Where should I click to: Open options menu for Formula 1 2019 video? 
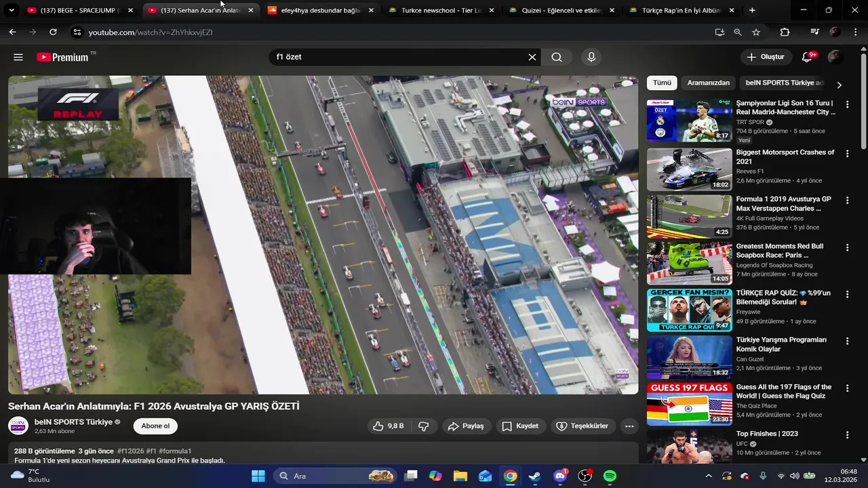pos(847,200)
